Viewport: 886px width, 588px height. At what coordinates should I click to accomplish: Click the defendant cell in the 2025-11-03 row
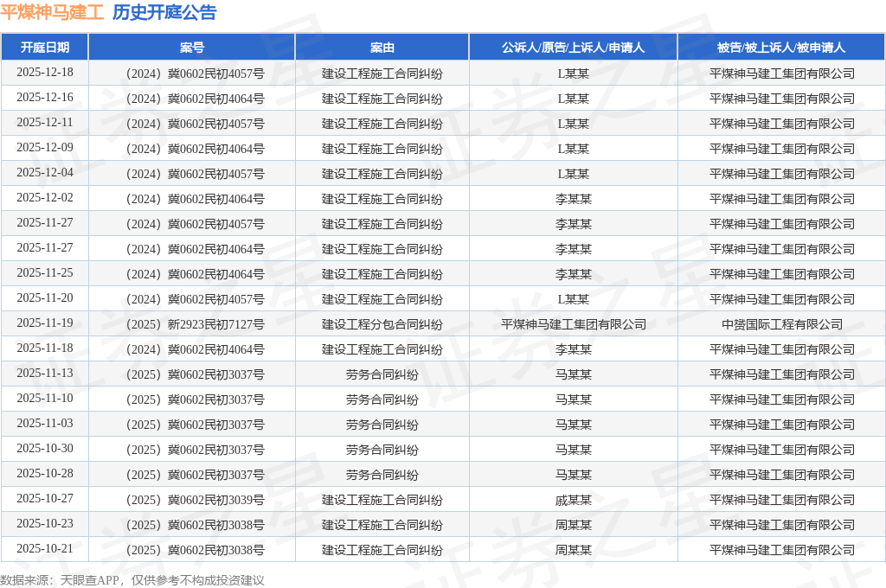[x=782, y=425]
